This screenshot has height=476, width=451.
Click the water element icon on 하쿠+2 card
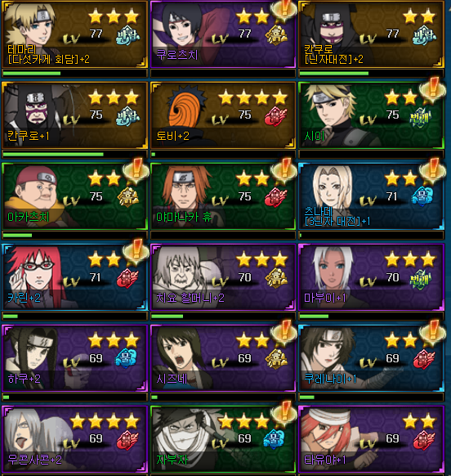[x=126, y=358]
